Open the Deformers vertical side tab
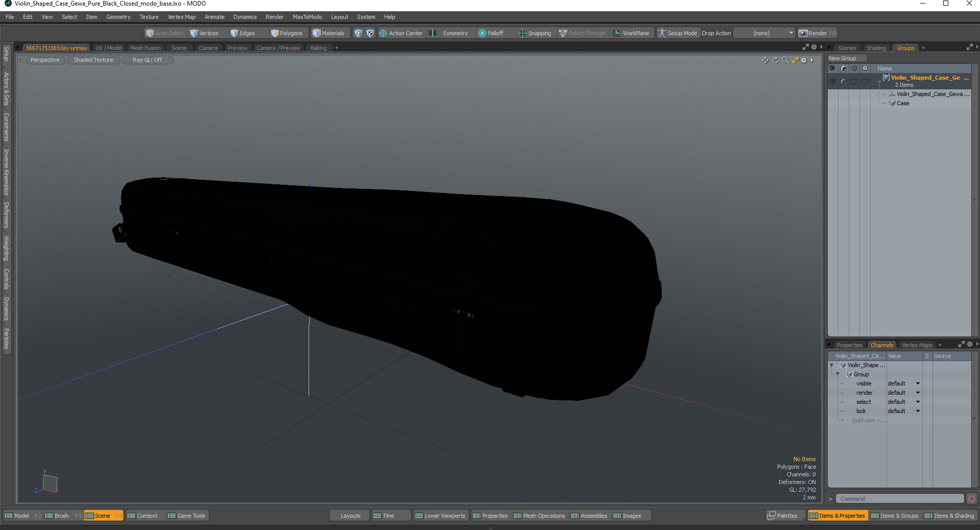The width and height of the screenshot is (980, 530). pyautogui.click(x=6, y=214)
